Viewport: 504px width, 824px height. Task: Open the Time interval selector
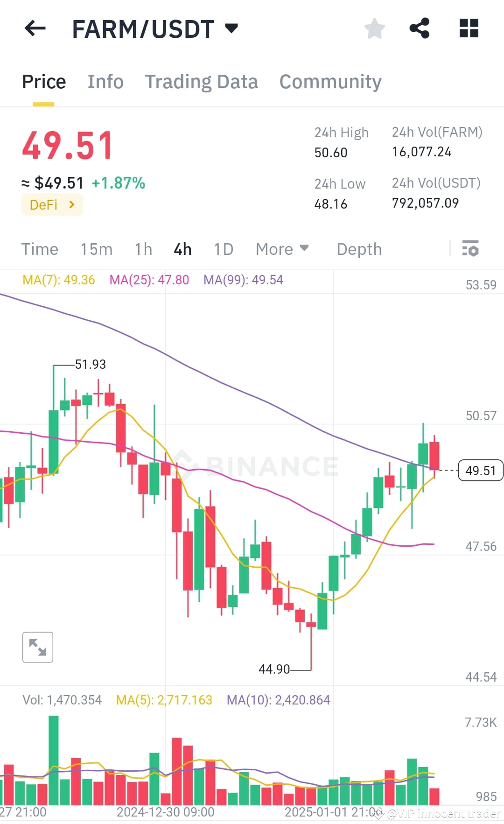click(40, 249)
